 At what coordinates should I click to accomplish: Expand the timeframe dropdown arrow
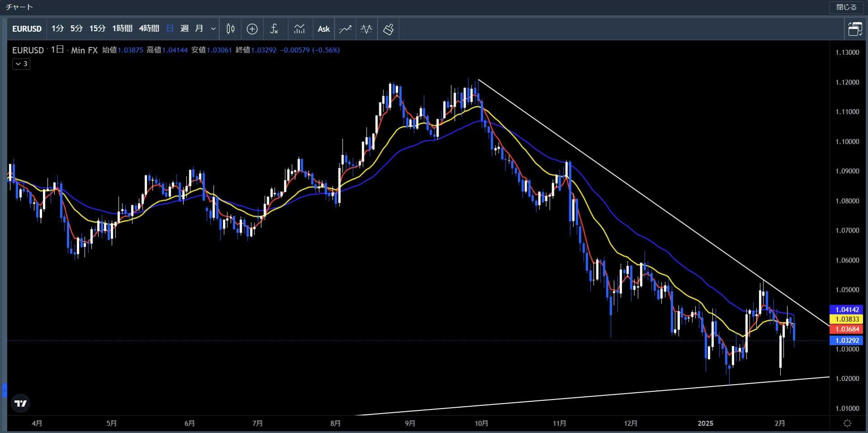(213, 29)
